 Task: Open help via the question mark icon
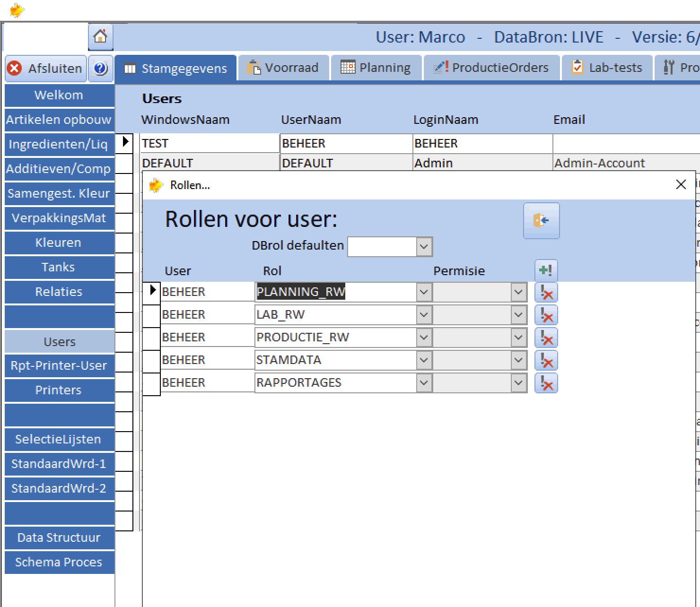[101, 68]
